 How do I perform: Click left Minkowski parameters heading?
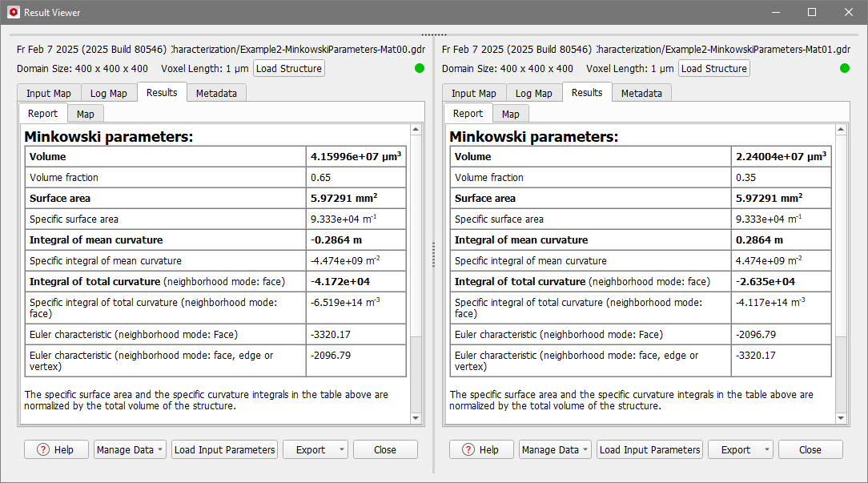coord(109,136)
